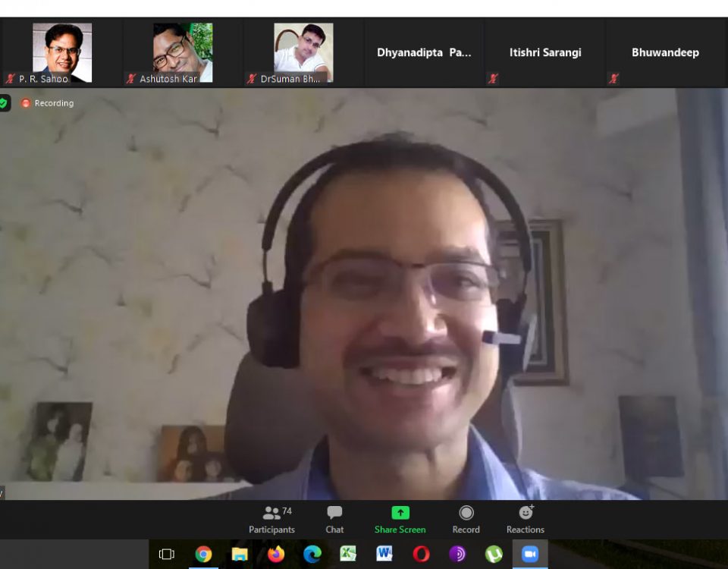This screenshot has width=728, height=569.
Task: Switch to Zoom app in taskbar
Action: pos(530,555)
